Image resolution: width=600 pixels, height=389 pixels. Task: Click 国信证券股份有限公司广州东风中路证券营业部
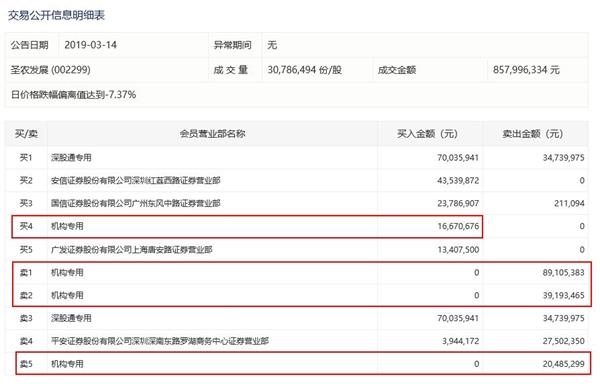pos(135,203)
